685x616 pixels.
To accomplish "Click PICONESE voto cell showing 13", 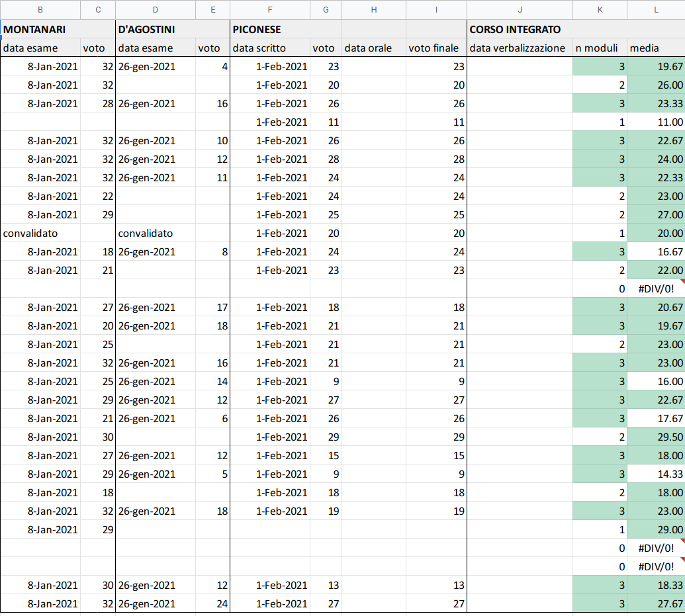I will point(326,585).
